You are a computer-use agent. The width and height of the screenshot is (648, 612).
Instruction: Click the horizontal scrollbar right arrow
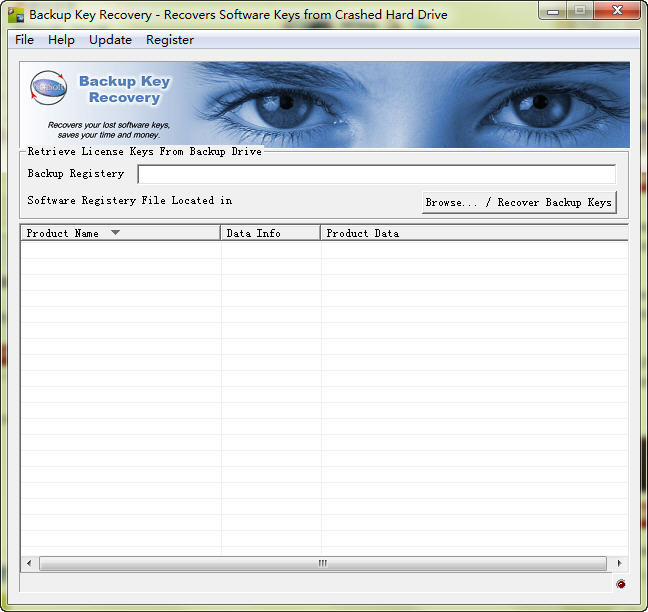(619, 563)
